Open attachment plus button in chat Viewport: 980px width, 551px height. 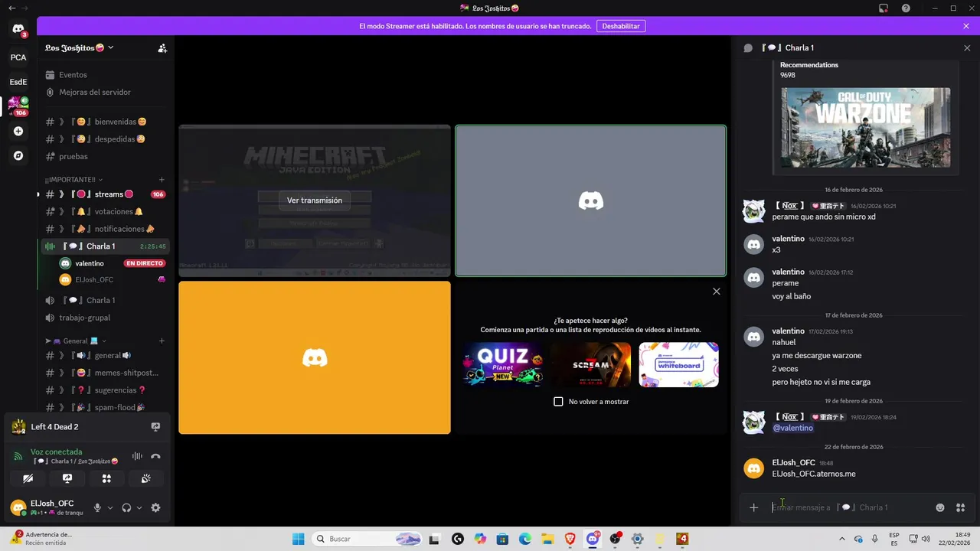click(753, 507)
